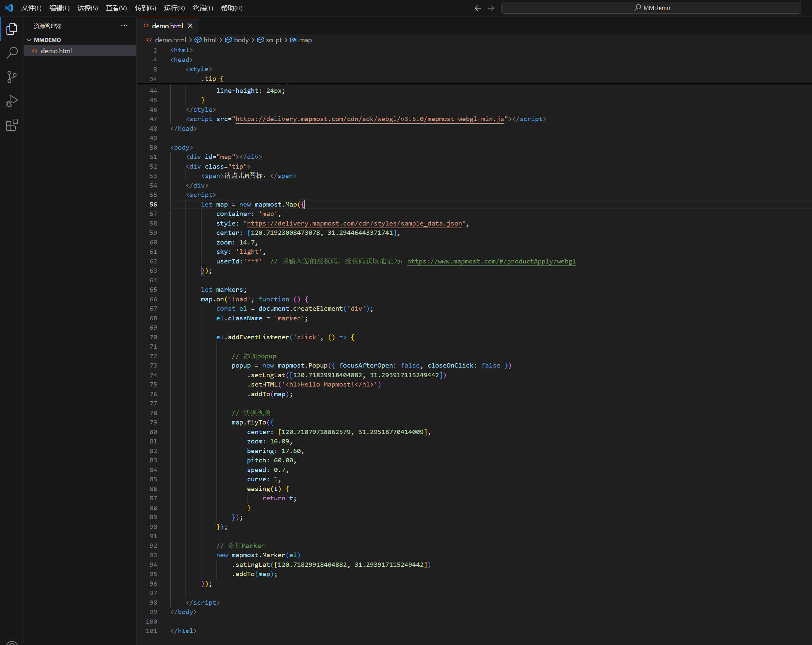Open the 转到(G) menu
The width and height of the screenshot is (812, 645).
coord(145,8)
